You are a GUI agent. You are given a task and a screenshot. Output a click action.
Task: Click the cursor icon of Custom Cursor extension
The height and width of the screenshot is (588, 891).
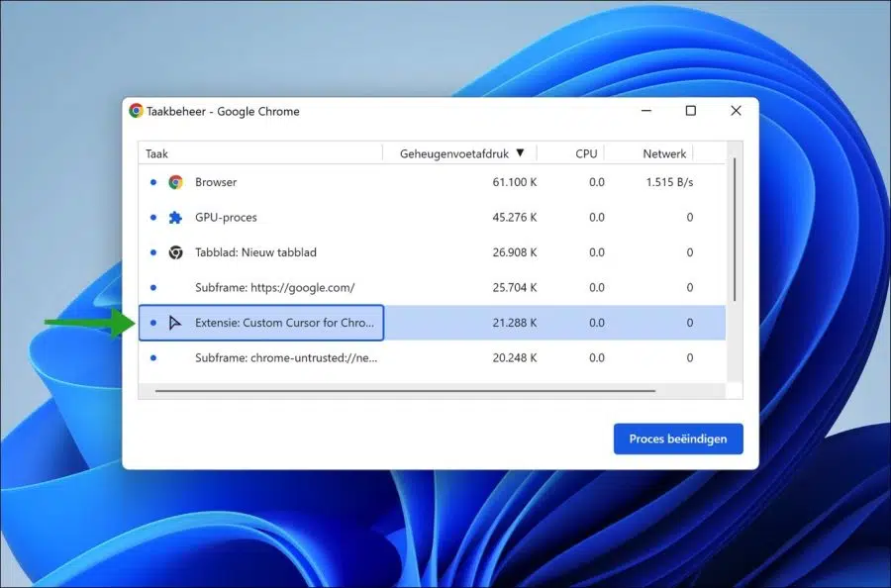(x=175, y=323)
